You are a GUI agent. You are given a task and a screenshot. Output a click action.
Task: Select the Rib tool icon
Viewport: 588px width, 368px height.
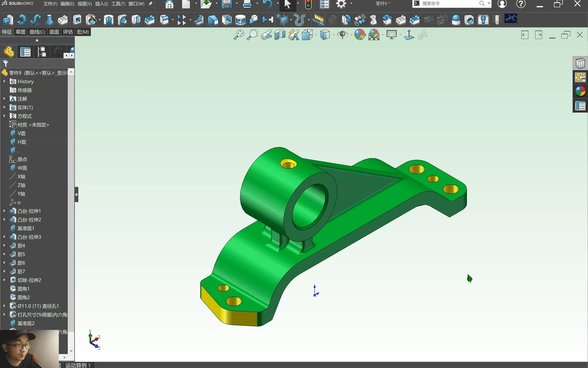pos(199,20)
